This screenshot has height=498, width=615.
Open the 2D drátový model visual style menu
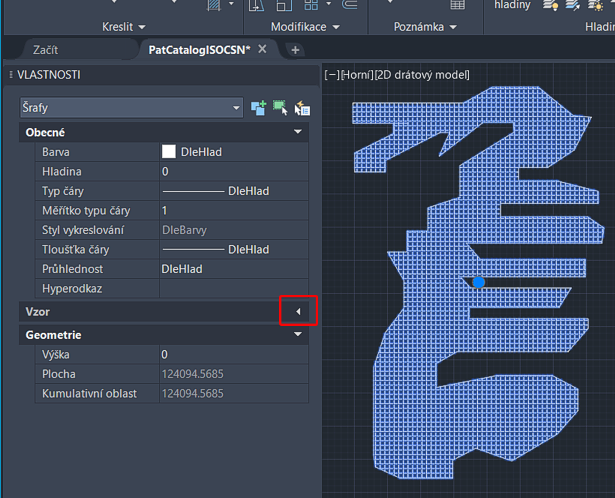[x=421, y=75]
